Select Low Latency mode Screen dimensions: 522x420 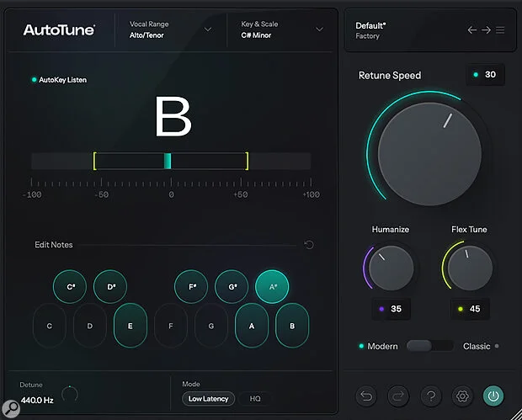[x=208, y=398]
